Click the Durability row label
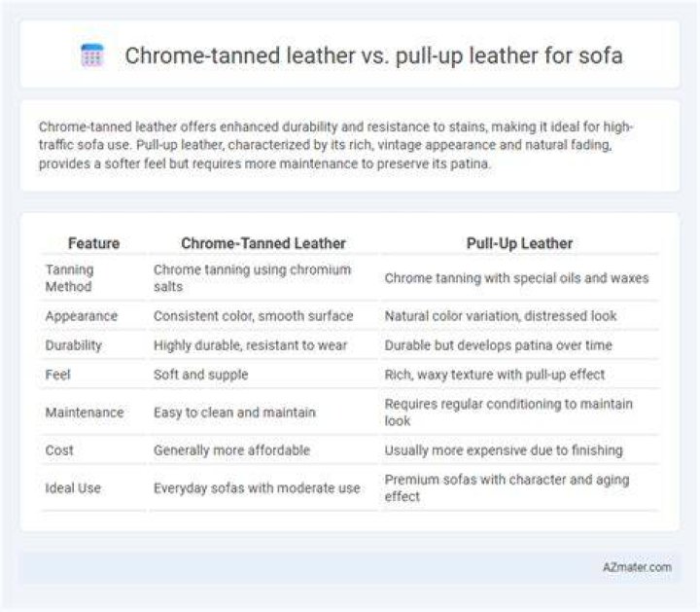This screenshot has width=700, height=612. click(74, 344)
